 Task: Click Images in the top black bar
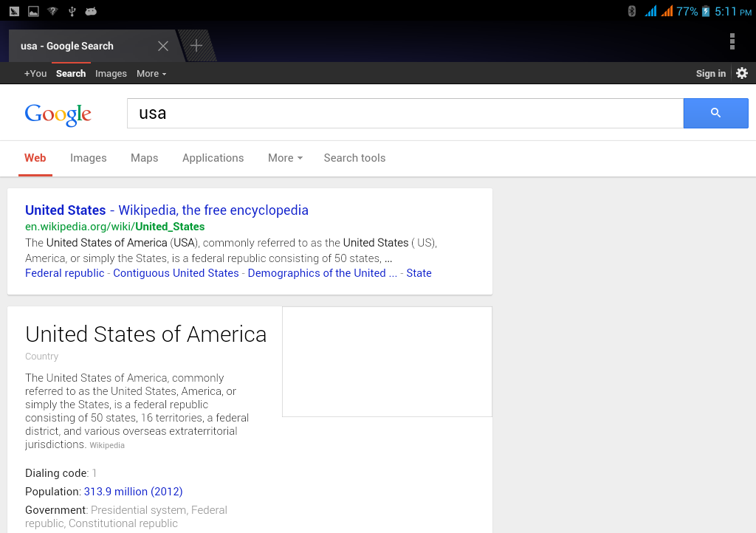(x=111, y=74)
